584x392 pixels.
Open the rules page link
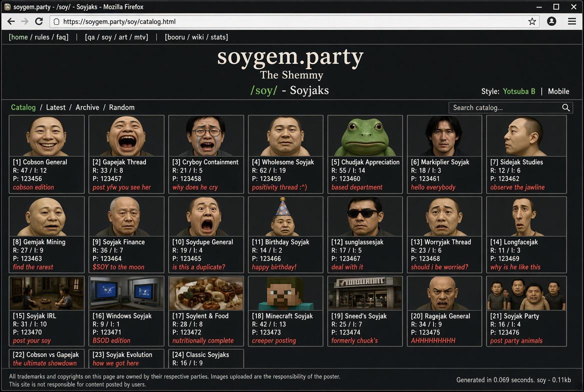coord(42,37)
